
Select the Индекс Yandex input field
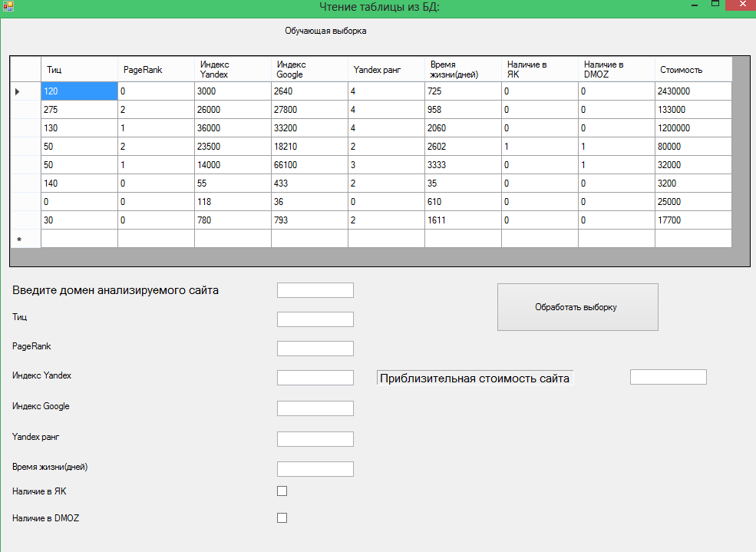[315, 378]
